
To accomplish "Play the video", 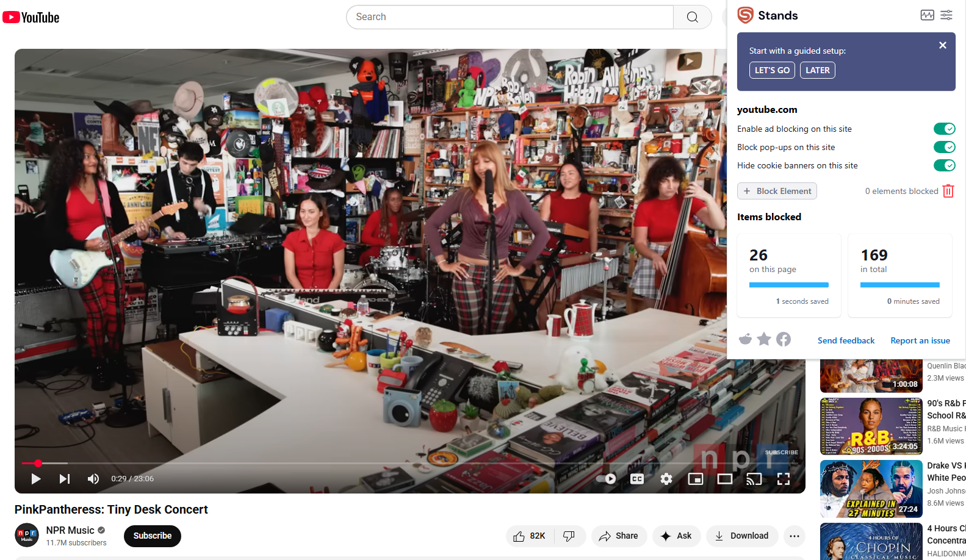I will point(35,479).
